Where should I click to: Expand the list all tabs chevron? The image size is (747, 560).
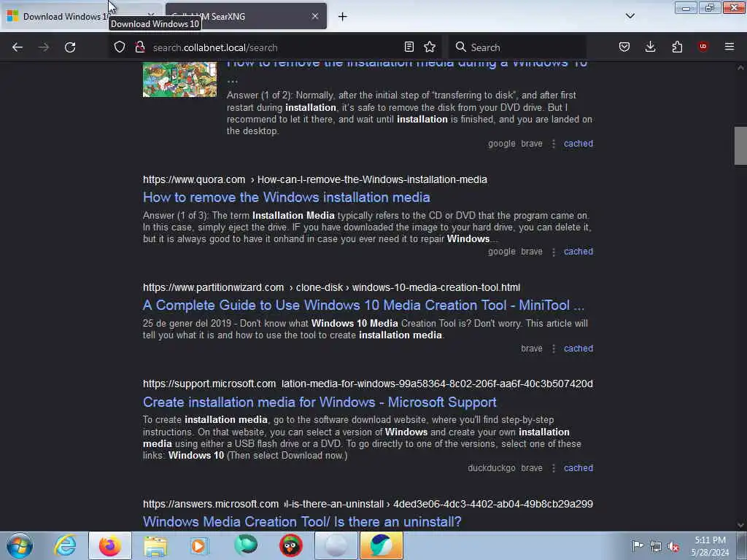630,16
